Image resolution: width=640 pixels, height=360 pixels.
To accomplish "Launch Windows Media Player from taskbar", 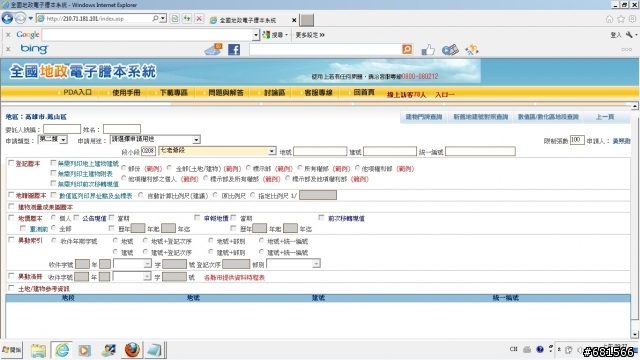I will [84, 350].
